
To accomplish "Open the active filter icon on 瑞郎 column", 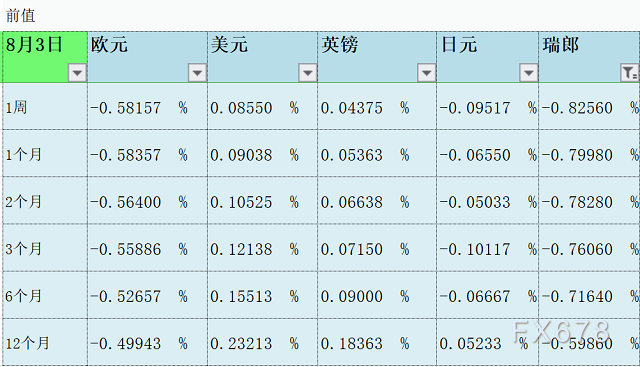I will coord(629,73).
